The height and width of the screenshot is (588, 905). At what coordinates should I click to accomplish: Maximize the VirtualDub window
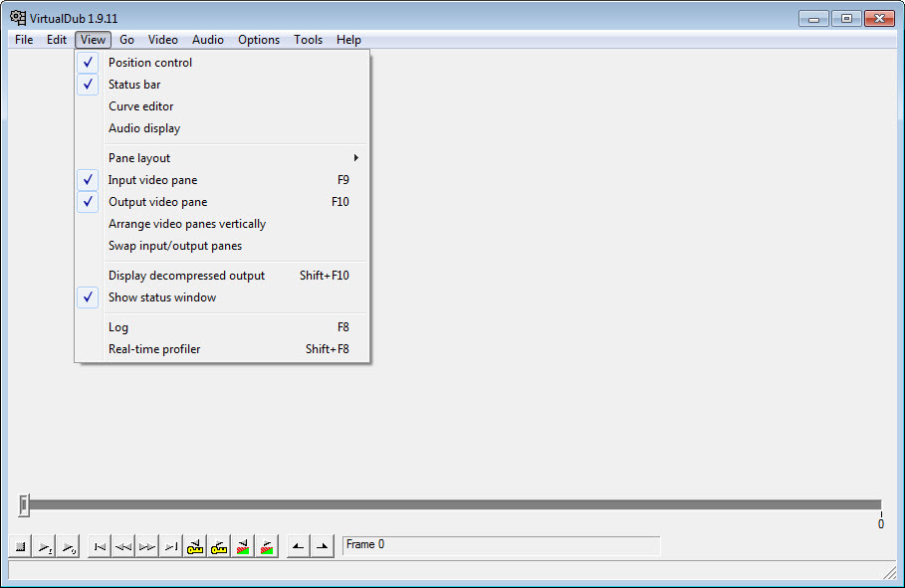click(846, 19)
